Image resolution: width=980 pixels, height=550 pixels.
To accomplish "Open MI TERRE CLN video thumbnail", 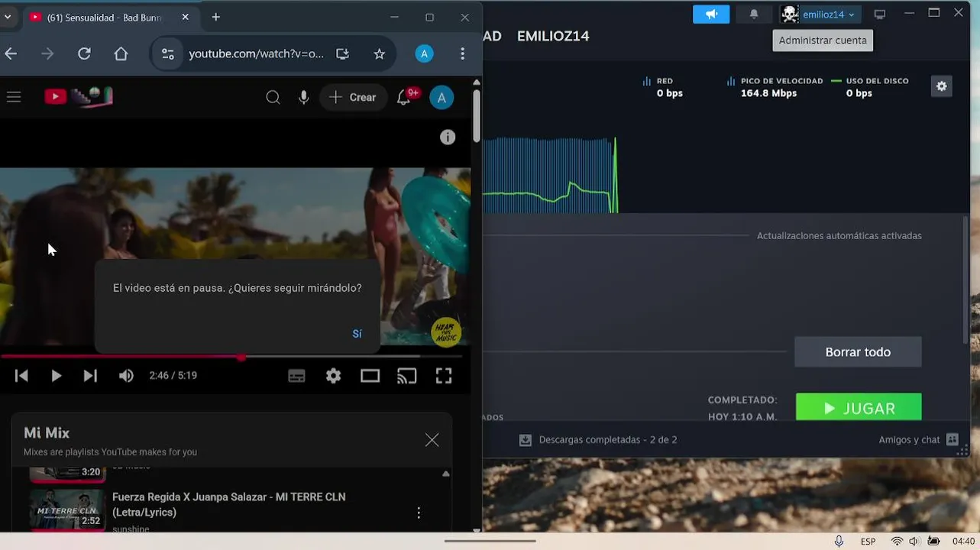I will coord(67,509).
